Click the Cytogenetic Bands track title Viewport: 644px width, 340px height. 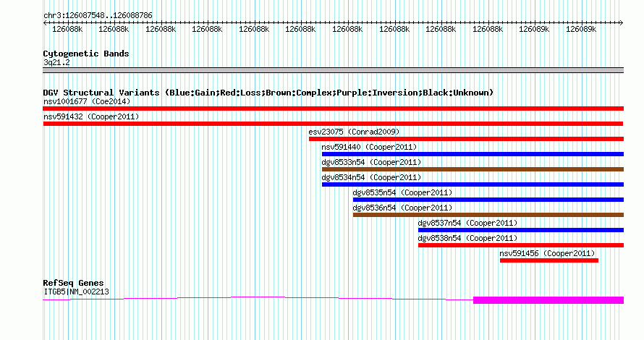pyautogui.click(x=86, y=54)
